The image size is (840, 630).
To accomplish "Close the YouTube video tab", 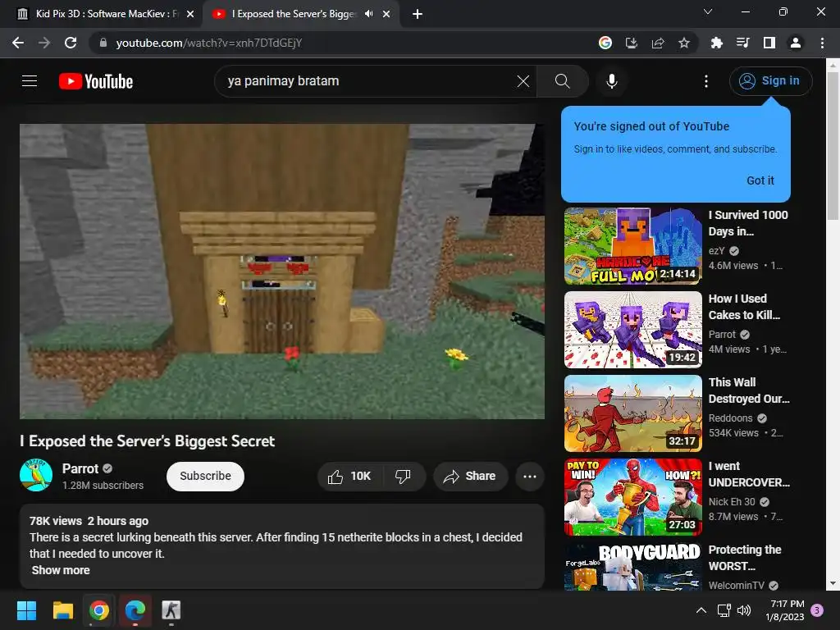I will point(386,14).
